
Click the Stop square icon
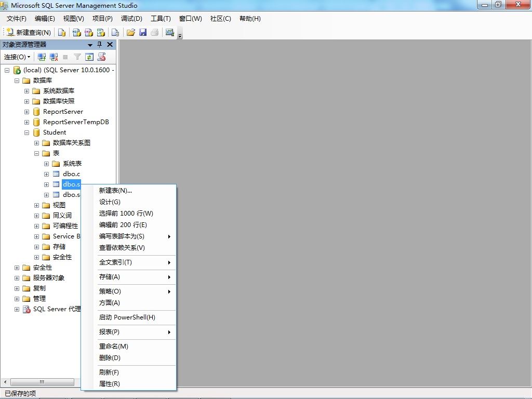[x=65, y=57]
